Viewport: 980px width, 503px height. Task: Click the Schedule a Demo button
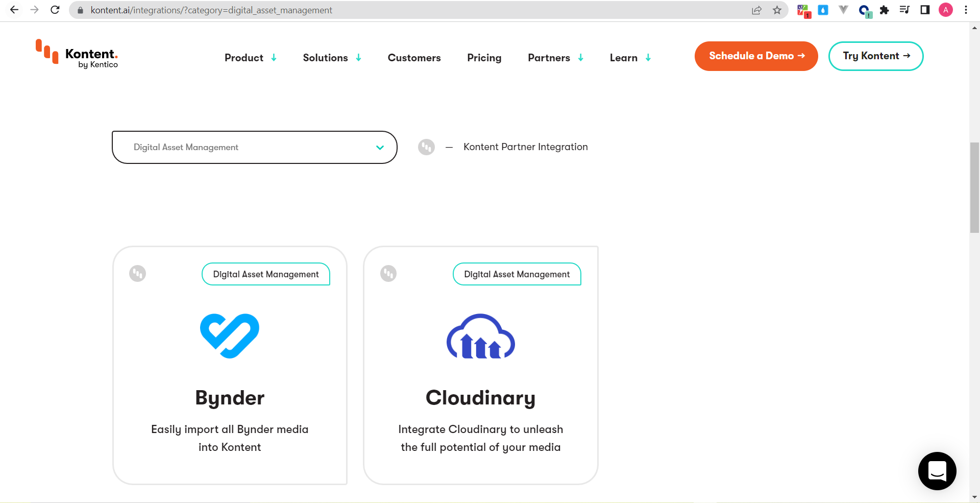(x=756, y=56)
